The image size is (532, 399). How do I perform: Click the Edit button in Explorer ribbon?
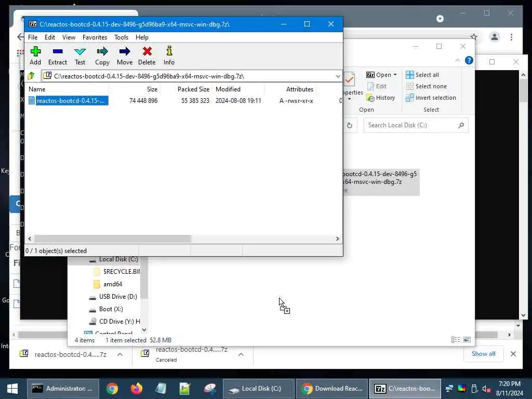pyautogui.click(x=377, y=86)
